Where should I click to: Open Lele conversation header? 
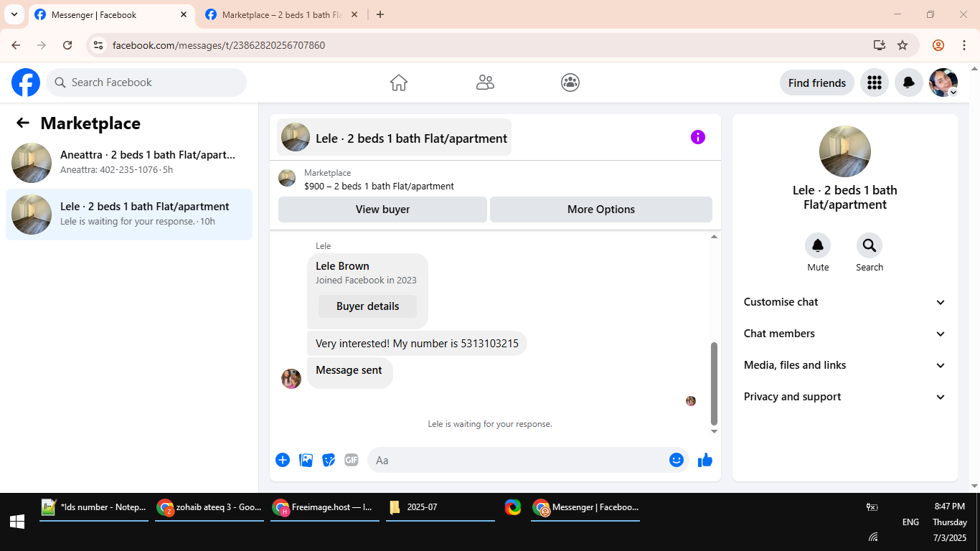tap(395, 137)
